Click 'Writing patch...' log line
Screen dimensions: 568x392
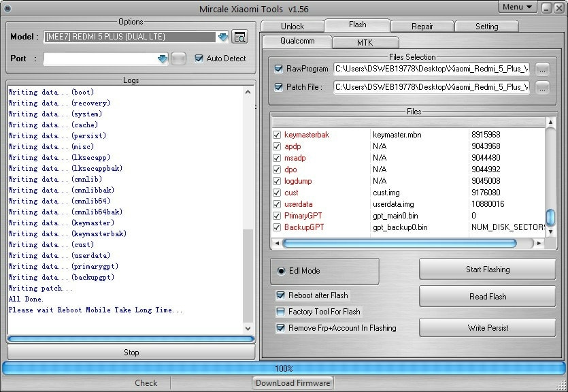coord(40,289)
